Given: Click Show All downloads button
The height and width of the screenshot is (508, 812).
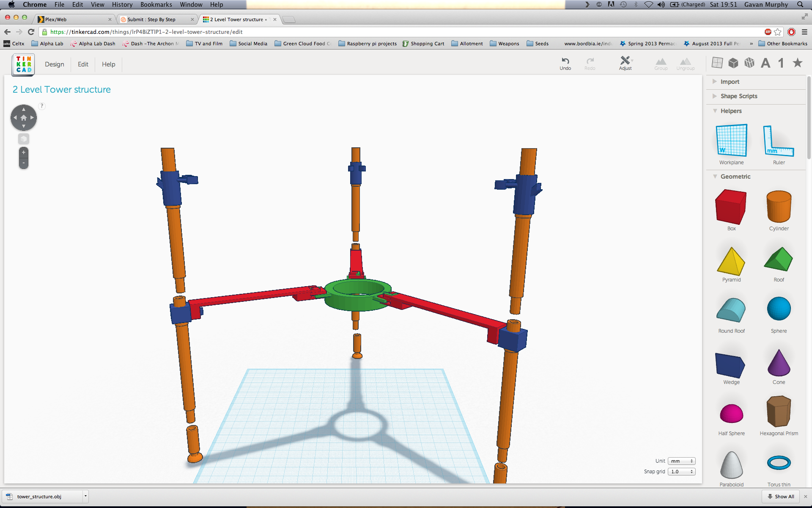Looking at the screenshot, I should point(781,497).
